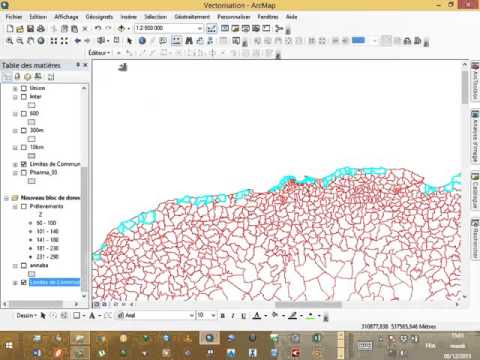This screenshot has height=360, width=480.
Task: Toggle the 300m layer checkbox
Action: (x=24, y=130)
